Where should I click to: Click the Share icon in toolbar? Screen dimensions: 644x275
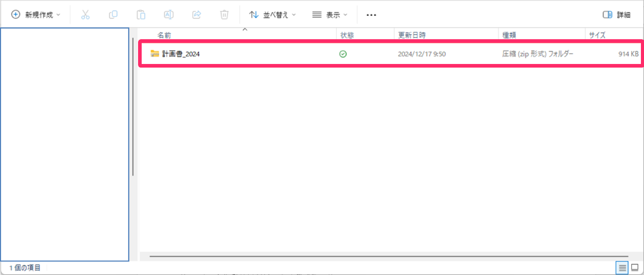pyautogui.click(x=196, y=15)
